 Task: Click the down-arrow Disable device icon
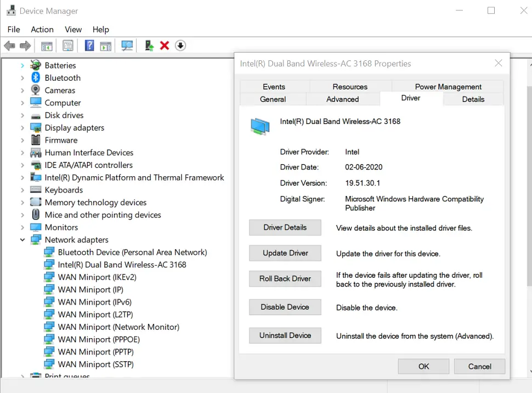coord(180,46)
